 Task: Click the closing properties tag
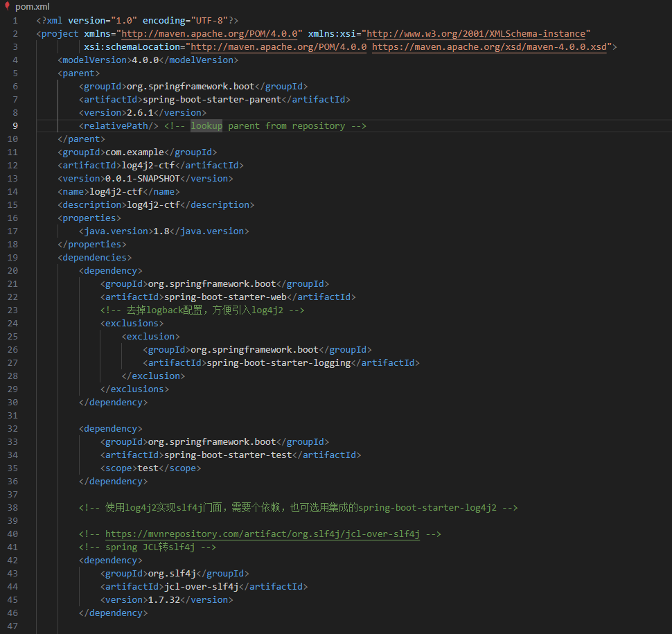click(92, 245)
